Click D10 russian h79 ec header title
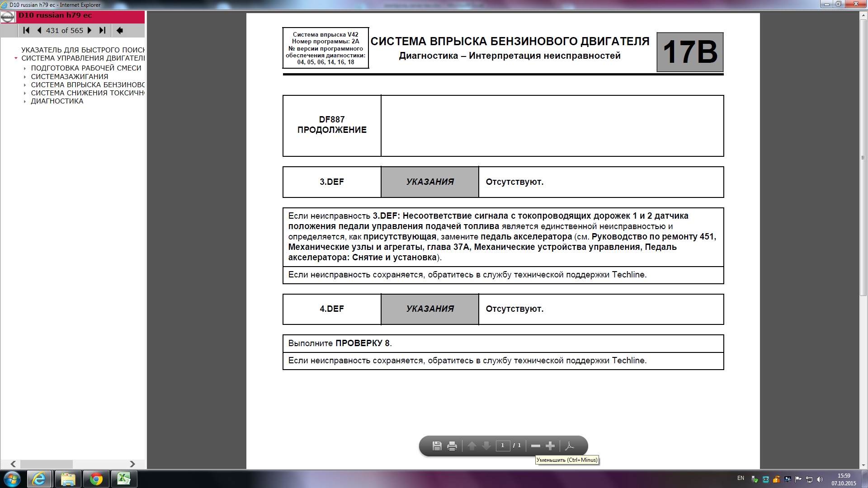The width and height of the screenshot is (868, 488). (55, 15)
